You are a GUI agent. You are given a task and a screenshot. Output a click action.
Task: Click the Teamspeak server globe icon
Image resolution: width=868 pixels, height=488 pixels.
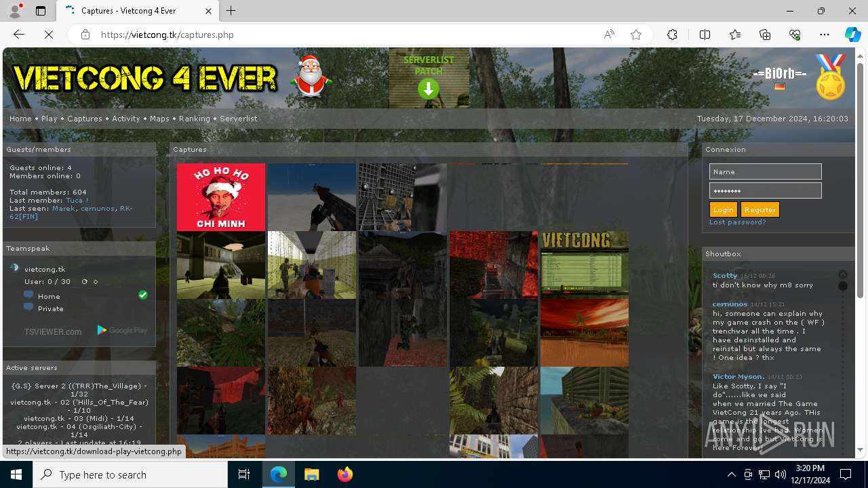(x=14, y=268)
